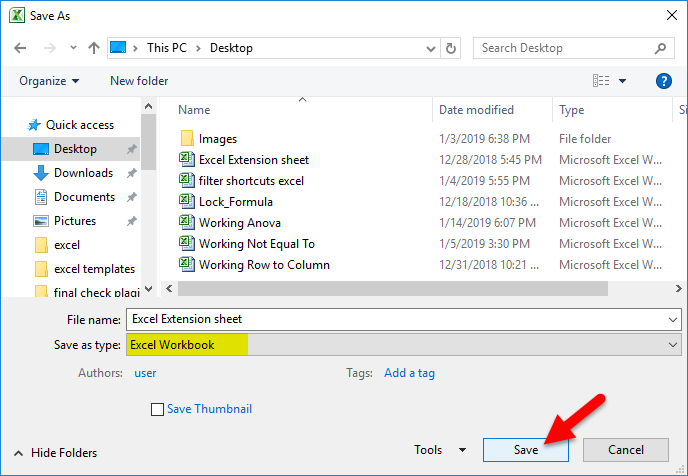Viewport: 688px width, 476px height.
Task: Refresh the Desktop folder listing
Action: (451, 48)
